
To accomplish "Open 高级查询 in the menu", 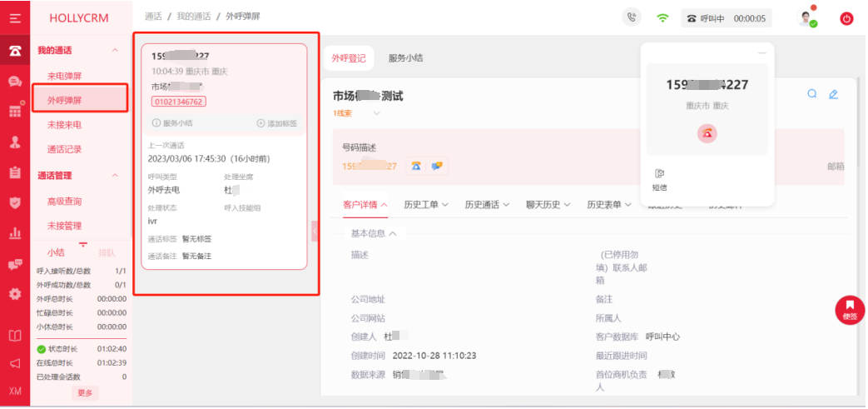I will click(x=64, y=202).
